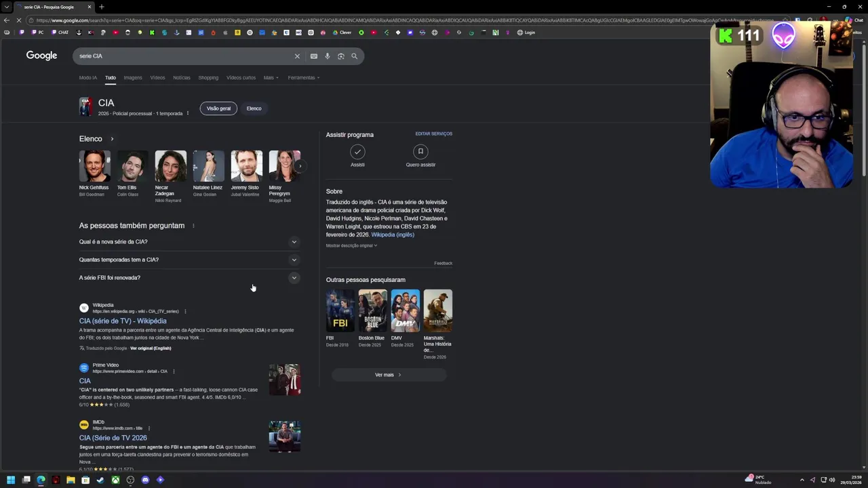Search by image with the camera lens icon
The width and height of the screenshot is (868, 488).
pos(341,56)
